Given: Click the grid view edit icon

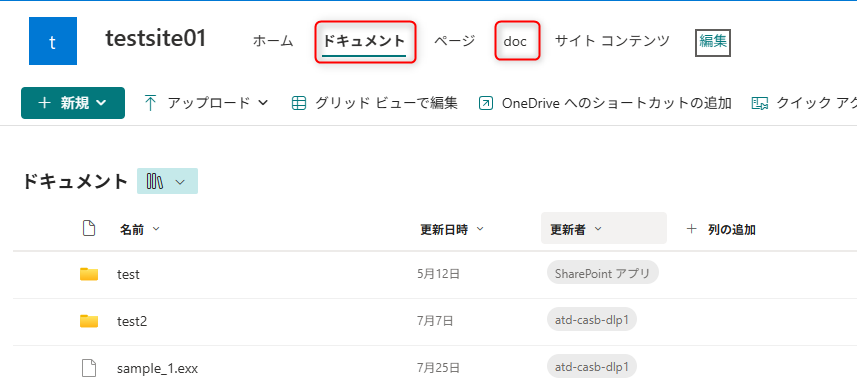Looking at the screenshot, I should [298, 103].
